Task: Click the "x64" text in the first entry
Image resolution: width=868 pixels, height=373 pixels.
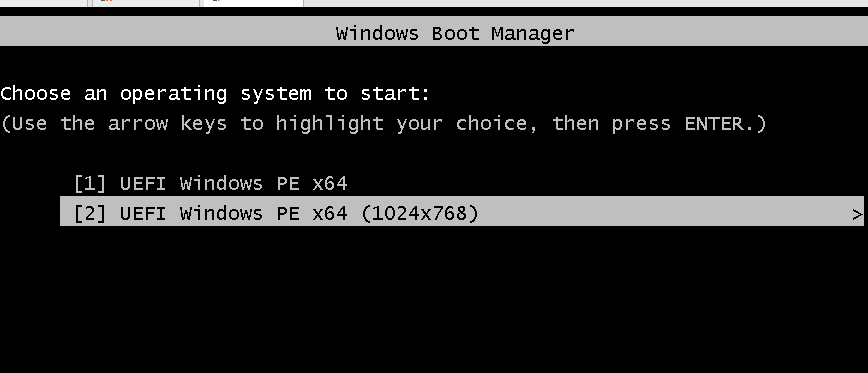Action: (x=330, y=183)
